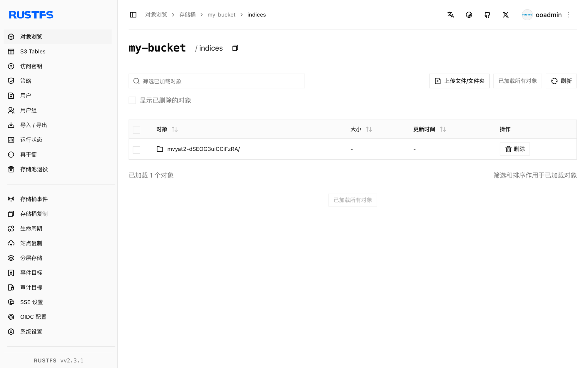Open SSE 设置 sidebar item
The height and width of the screenshot is (368, 588).
click(58, 302)
